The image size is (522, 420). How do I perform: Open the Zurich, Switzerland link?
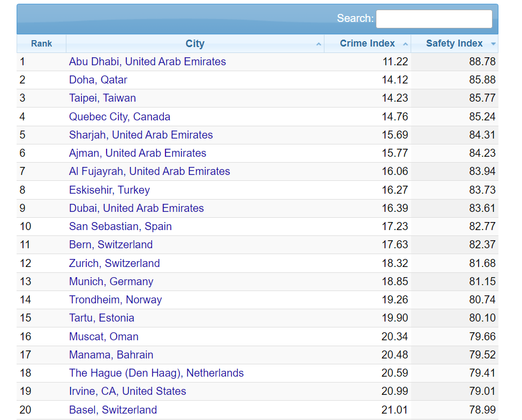(114, 263)
